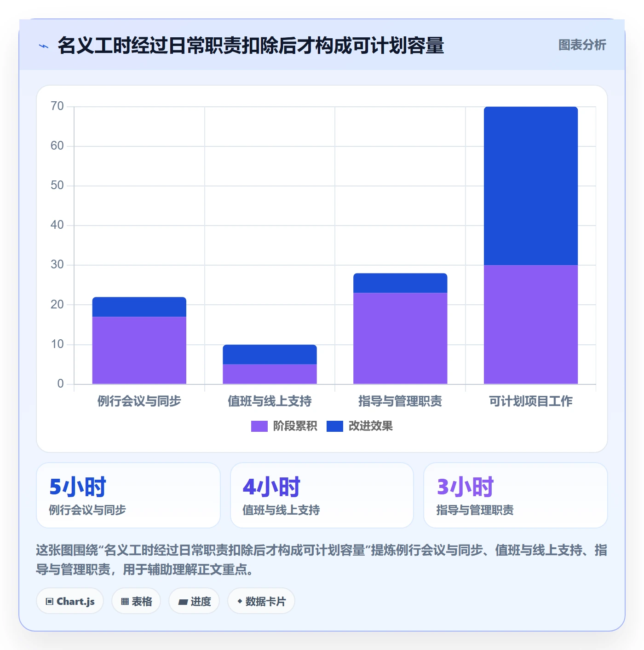The width and height of the screenshot is (644, 650).
Task: Click the purple bar for 指导与管理职责
Action: pyautogui.click(x=400, y=338)
